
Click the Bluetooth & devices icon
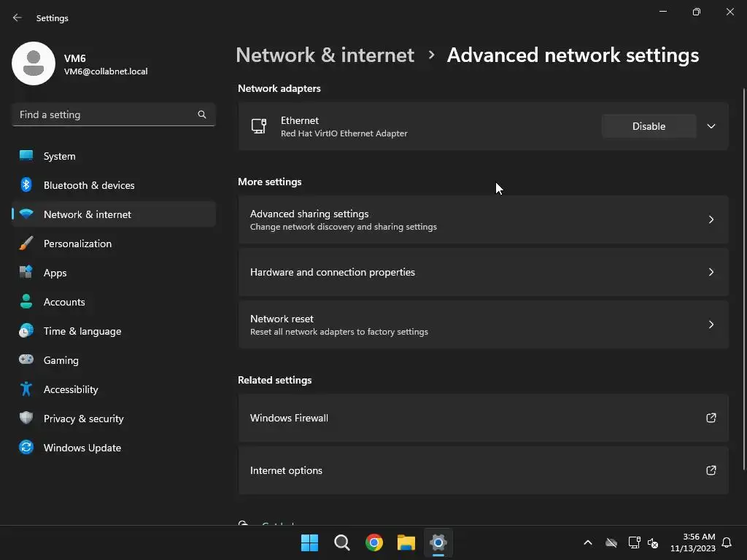click(x=26, y=185)
